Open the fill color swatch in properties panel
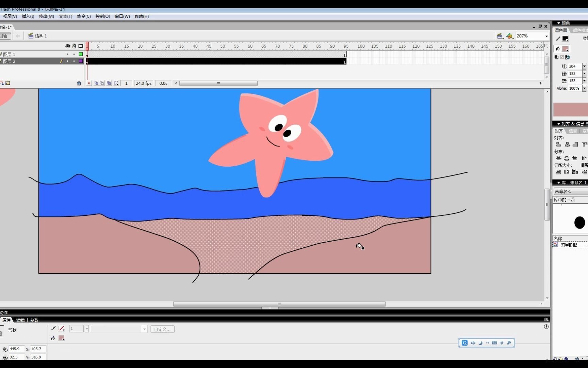This screenshot has width=588, height=368. pyautogui.click(x=62, y=338)
